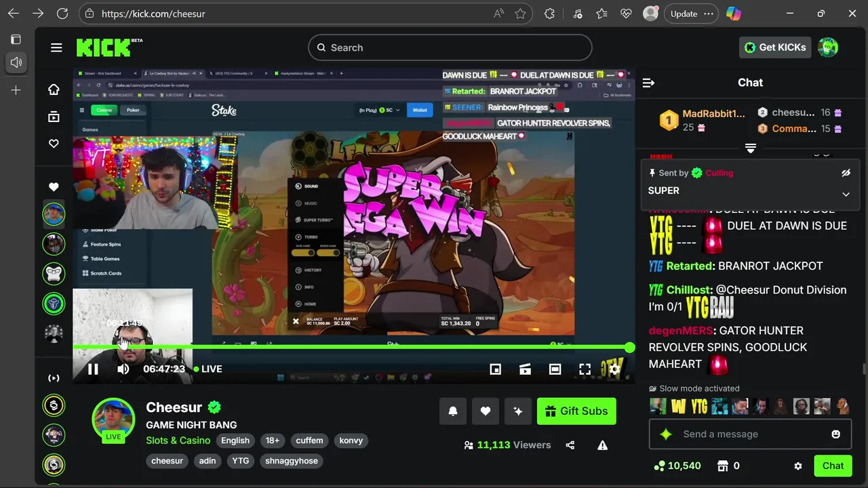
Task: Open first followed channel avatar in sidebar
Action: (x=54, y=214)
